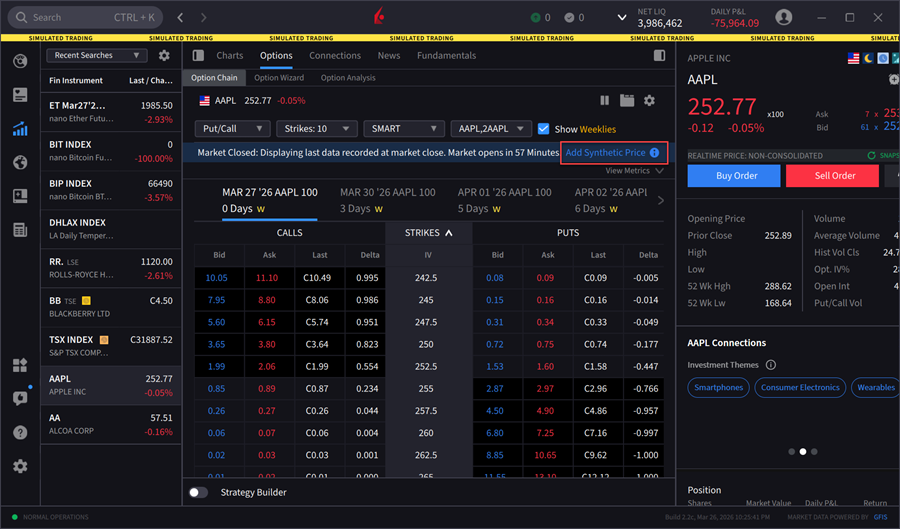Uncheck the Show Weeklies checkbox
Screen dimensions: 900x529
[544, 129]
